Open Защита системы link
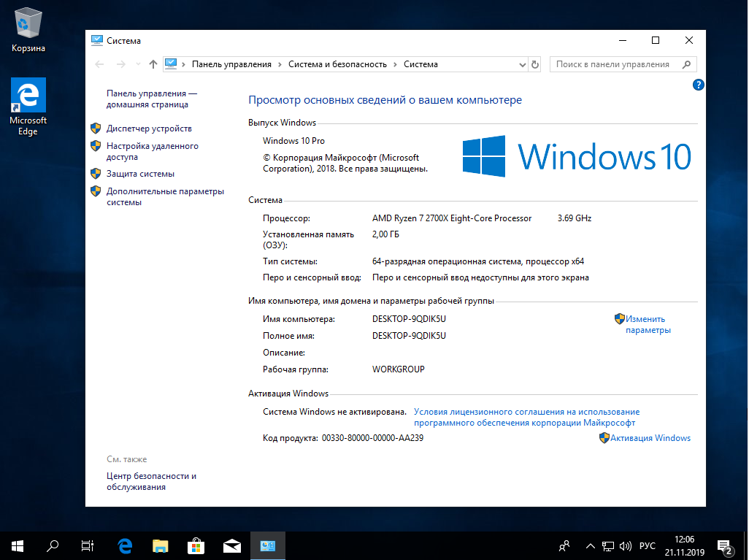The width and height of the screenshot is (749, 560). (140, 174)
